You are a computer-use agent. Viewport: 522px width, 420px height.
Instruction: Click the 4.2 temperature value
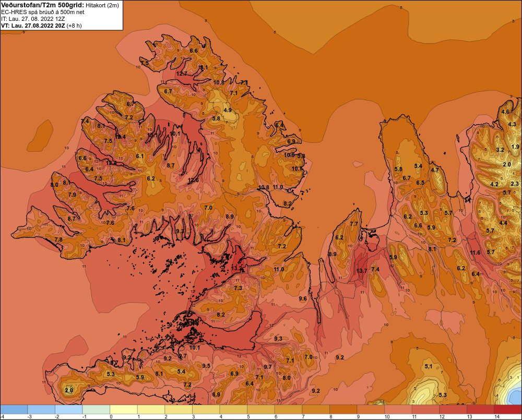pyautogui.click(x=494, y=184)
